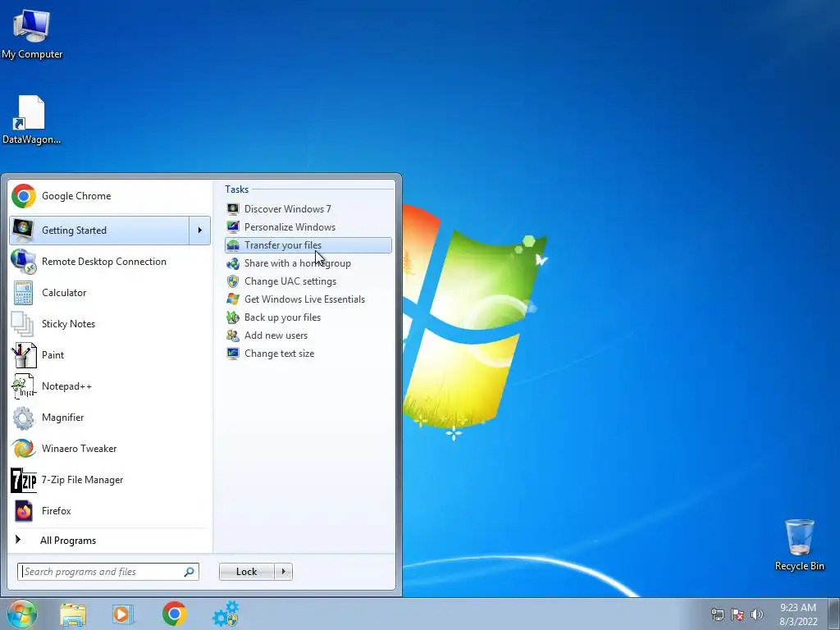840x630 pixels.
Task: Click the Tasks header text
Action: (x=237, y=189)
